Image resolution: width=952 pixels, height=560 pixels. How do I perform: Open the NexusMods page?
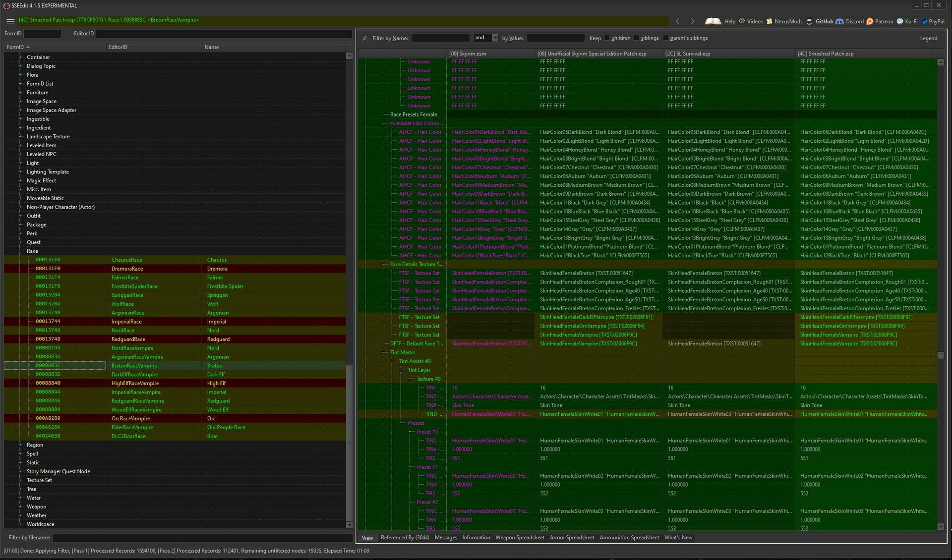784,21
